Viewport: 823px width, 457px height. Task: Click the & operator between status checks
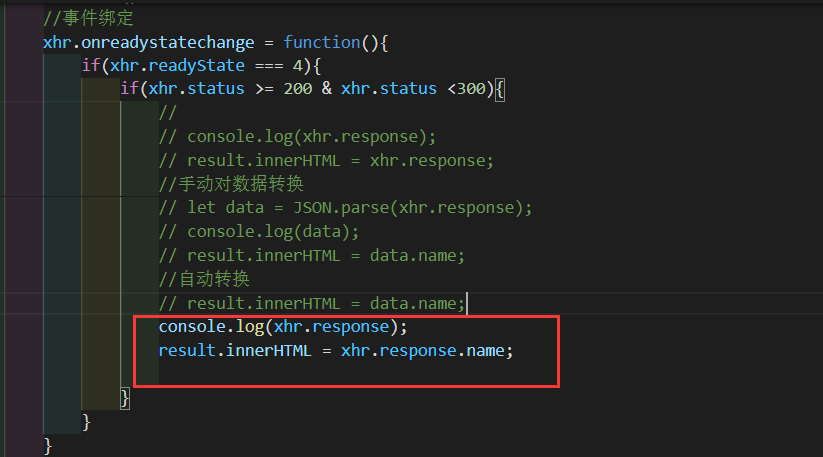coord(326,89)
